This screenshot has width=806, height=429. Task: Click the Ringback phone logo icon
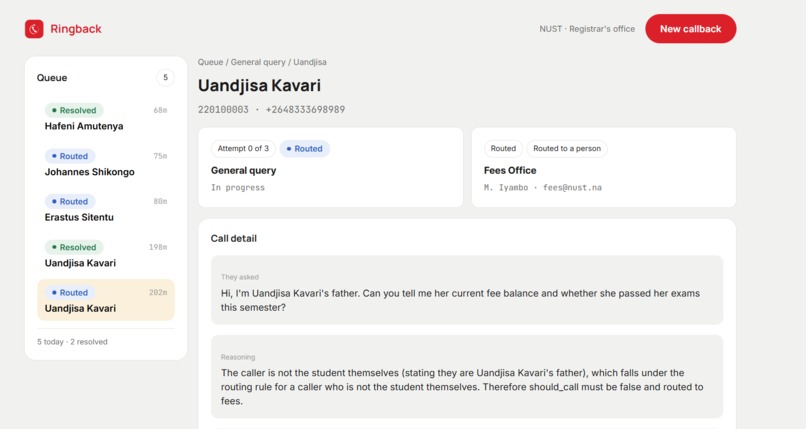[34, 29]
